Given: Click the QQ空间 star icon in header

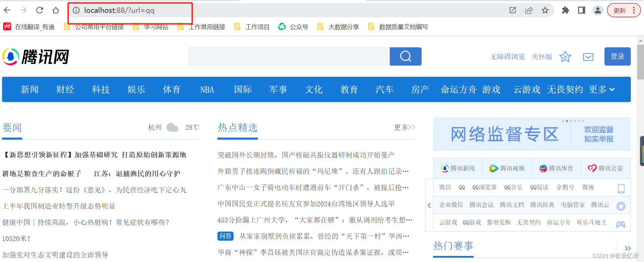Looking at the screenshot, I should click(565, 56).
